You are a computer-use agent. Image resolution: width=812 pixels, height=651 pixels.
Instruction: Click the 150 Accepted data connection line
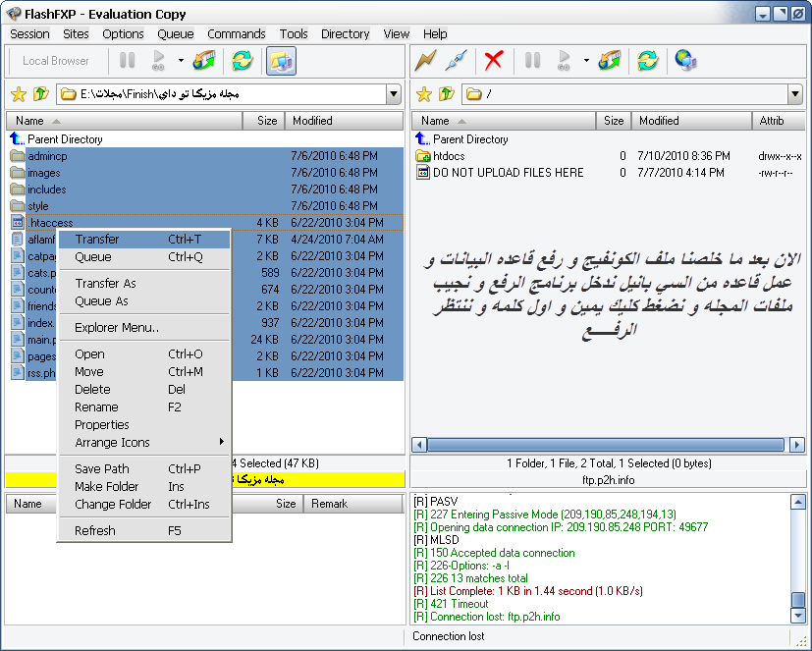[x=494, y=553]
